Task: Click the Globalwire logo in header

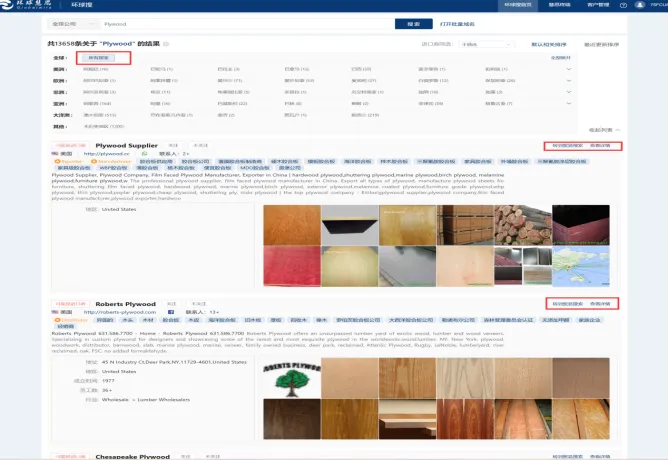Action: tap(26, 5)
